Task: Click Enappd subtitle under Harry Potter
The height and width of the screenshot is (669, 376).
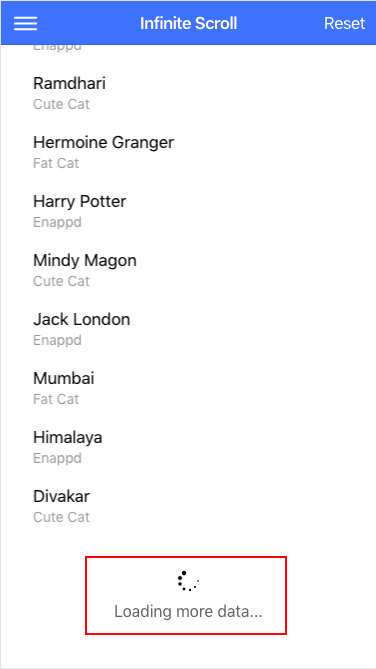Action: (x=57, y=222)
